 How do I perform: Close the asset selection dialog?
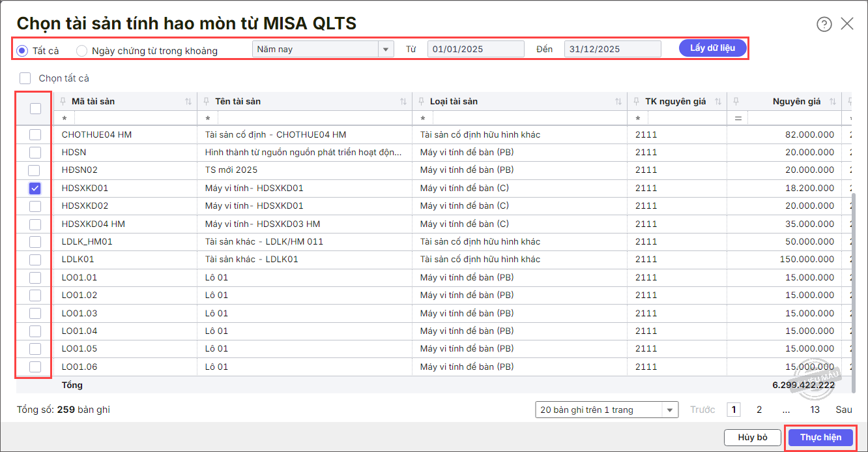[x=847, y=24]
